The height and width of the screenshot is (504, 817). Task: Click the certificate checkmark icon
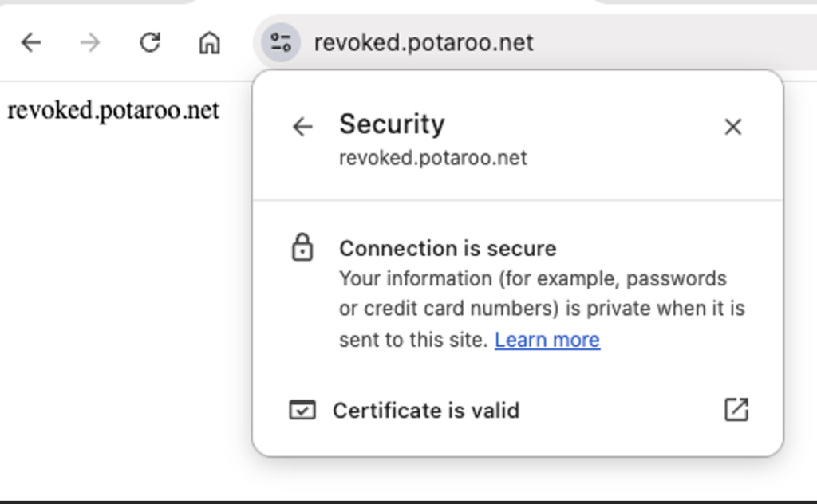pyautogui.click(x=302, y=410)
